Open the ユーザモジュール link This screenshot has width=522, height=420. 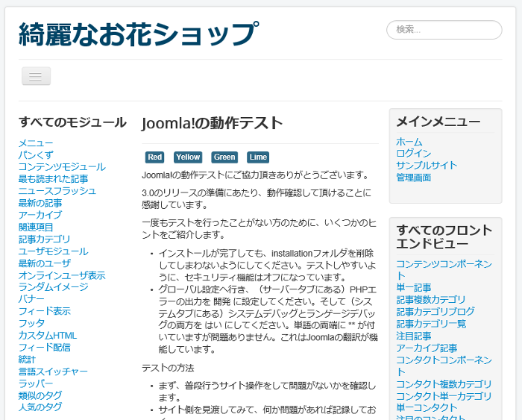(53, 251)
